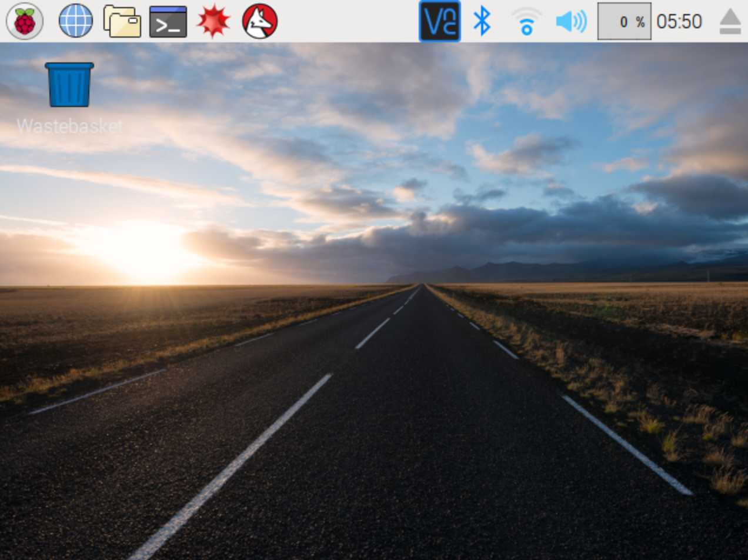Select the Wastebasket desktop icon
This screenshot has height=560, width=748.
coord(69,98)
